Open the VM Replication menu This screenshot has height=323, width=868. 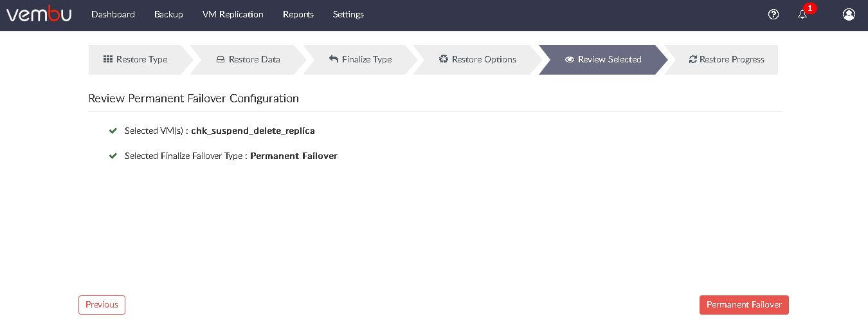tap(233, 14)
